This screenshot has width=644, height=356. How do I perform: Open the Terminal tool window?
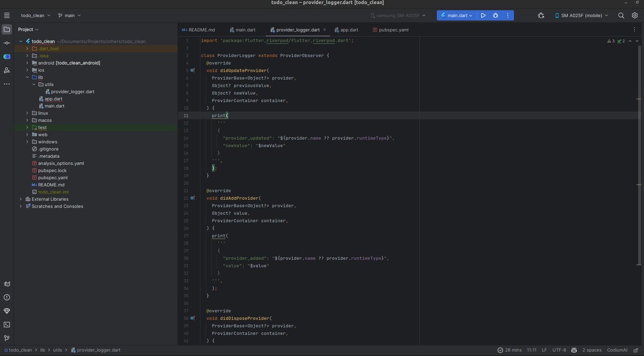coord(7,325)
